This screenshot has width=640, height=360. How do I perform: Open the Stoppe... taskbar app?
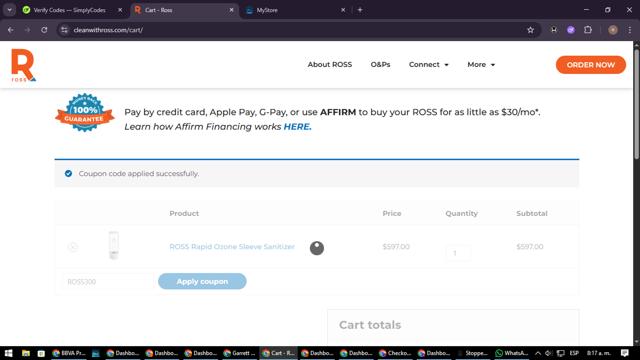point(473,353)
